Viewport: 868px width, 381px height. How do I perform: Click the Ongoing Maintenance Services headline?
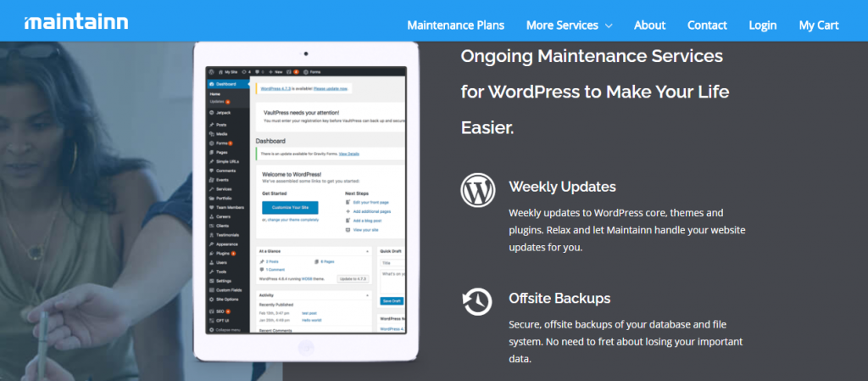click(x=594, y=92)
